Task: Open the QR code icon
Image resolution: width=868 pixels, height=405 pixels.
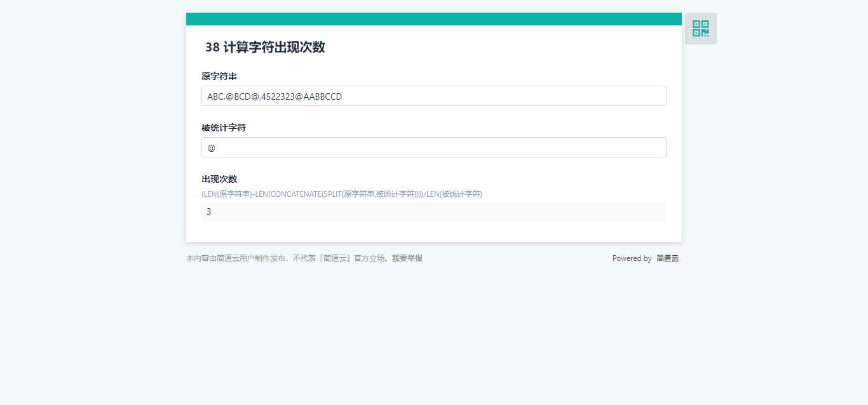Action: [700, 29]
